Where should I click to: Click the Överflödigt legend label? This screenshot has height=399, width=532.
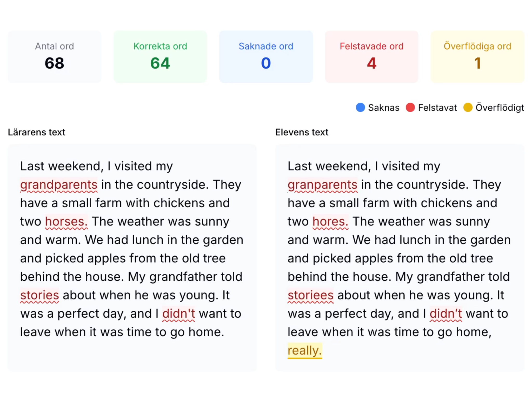click(x=500, y=108)
